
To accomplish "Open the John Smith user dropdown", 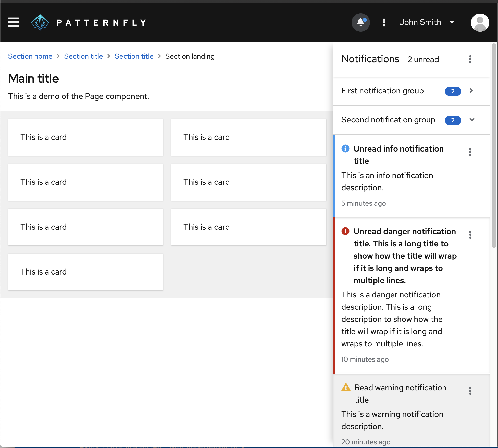I will 427,22.
